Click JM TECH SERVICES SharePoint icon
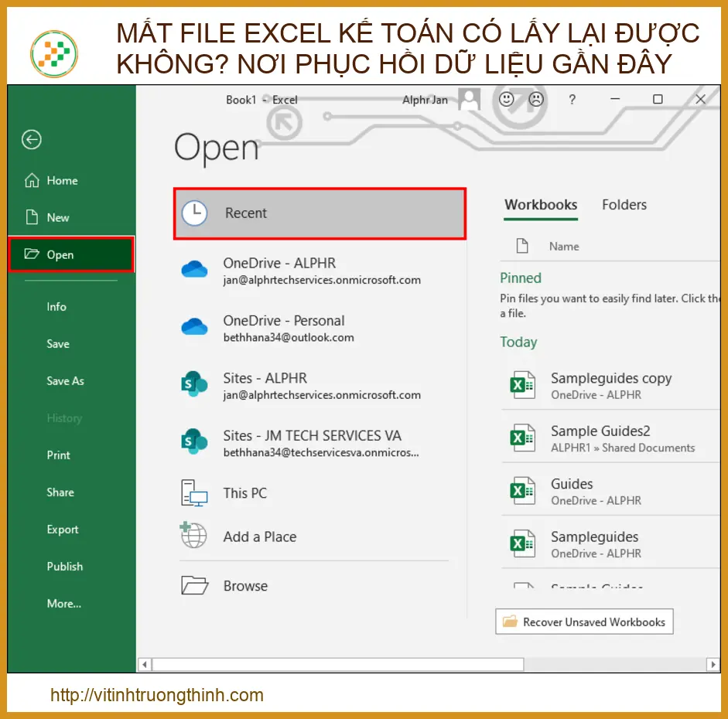This screenshot has width=728, height=719. pyautogui.click(x=194, y=441)
